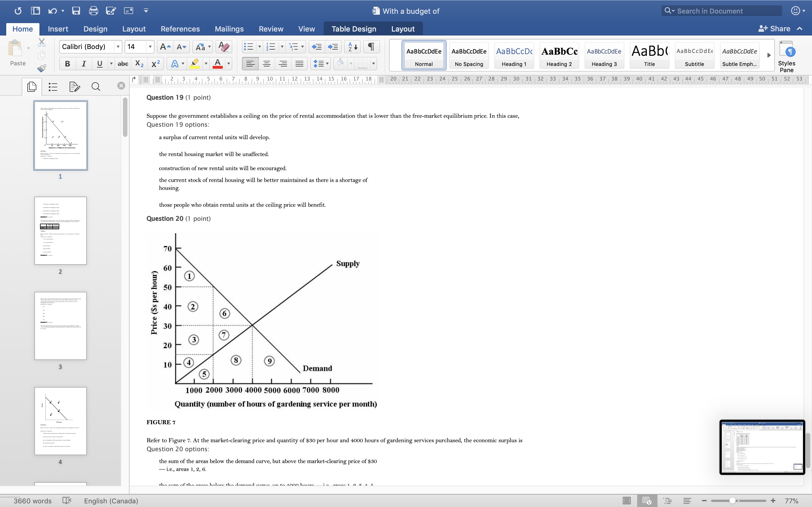Show paragraph marks with pilcrow icon
Image resolution: width=812 pixels, height=507 pixels.
(371, 46)
